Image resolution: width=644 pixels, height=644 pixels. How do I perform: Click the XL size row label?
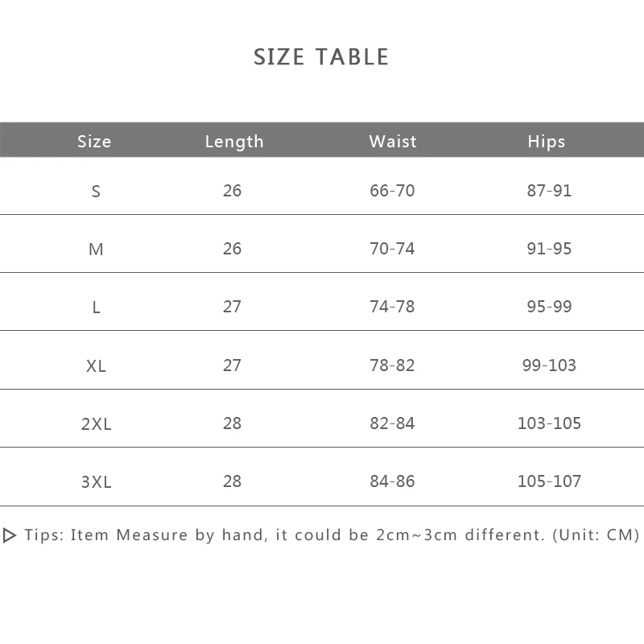pyautogui.click(x=96, y=366)
